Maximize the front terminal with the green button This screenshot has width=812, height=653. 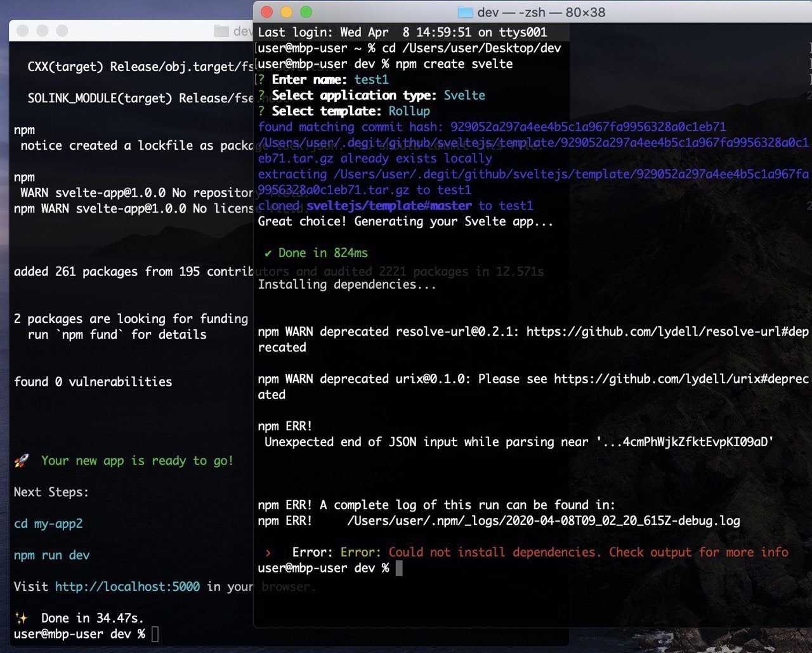pos(306,12)
